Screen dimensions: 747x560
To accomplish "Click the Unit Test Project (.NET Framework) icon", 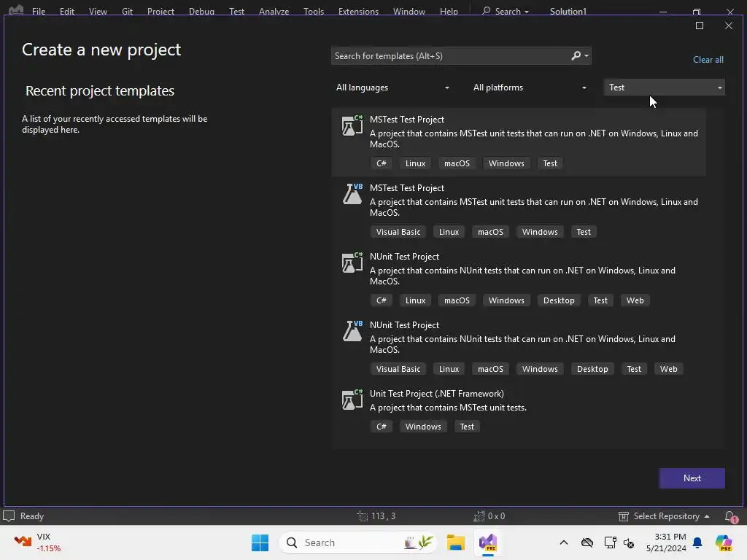I will 352,400.
